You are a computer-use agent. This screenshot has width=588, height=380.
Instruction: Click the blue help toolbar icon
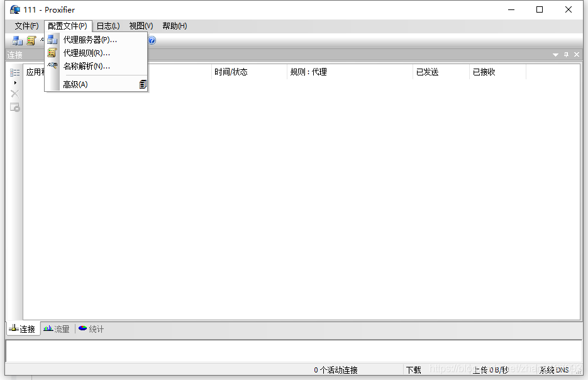(x=152, y=40)
